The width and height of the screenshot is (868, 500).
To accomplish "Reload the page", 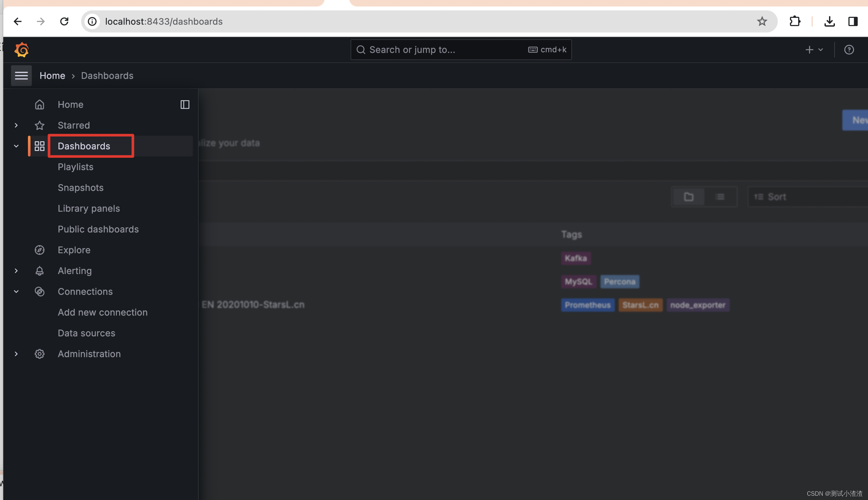I will pyautogui.click(x=64, y=21).
